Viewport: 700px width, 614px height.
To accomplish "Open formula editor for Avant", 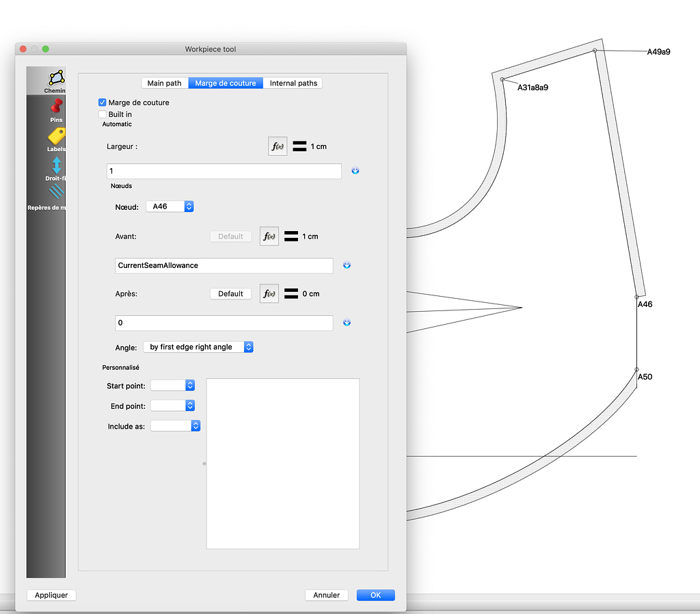I will pyautogui.click(x=269, y=236).
